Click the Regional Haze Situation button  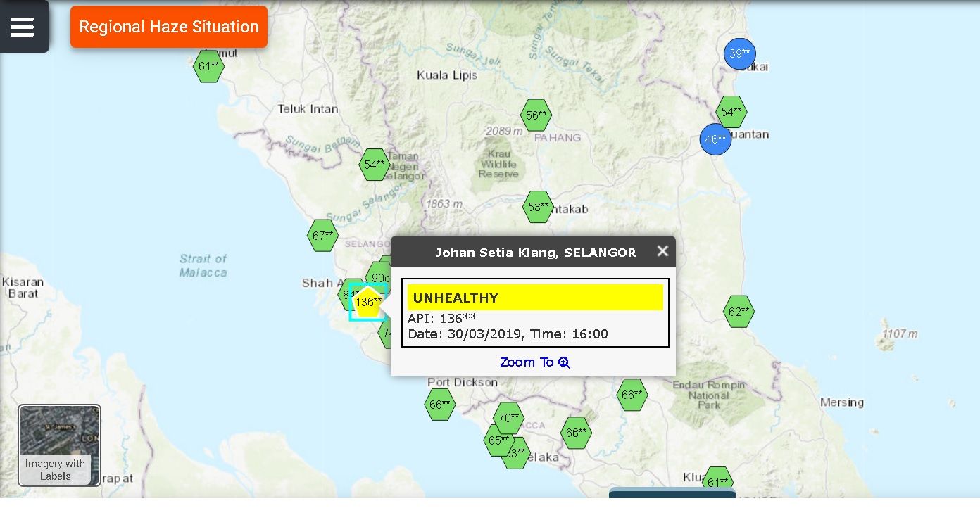pyautogui.click(x=169, y=27)
